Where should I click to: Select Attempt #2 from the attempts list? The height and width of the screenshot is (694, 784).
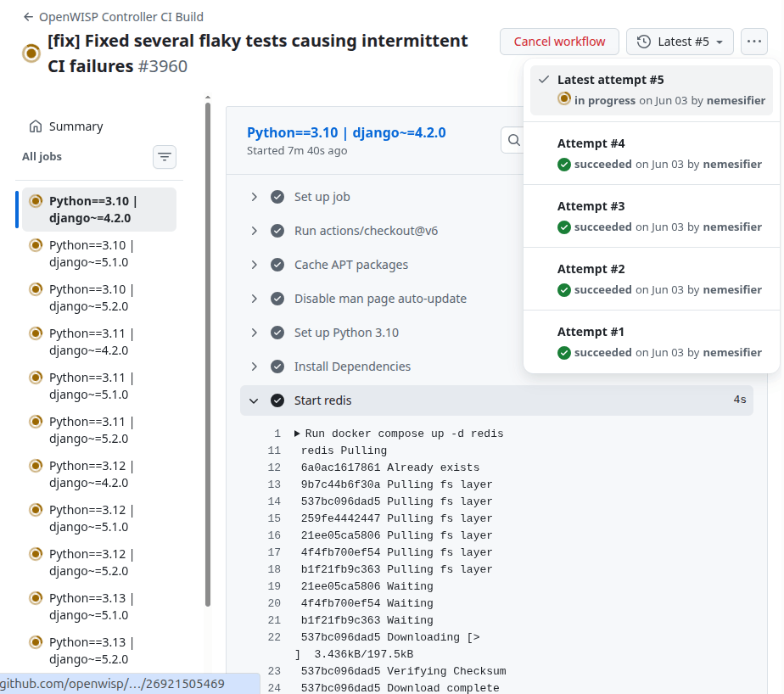pyautogui.click(x=651, y=279)
